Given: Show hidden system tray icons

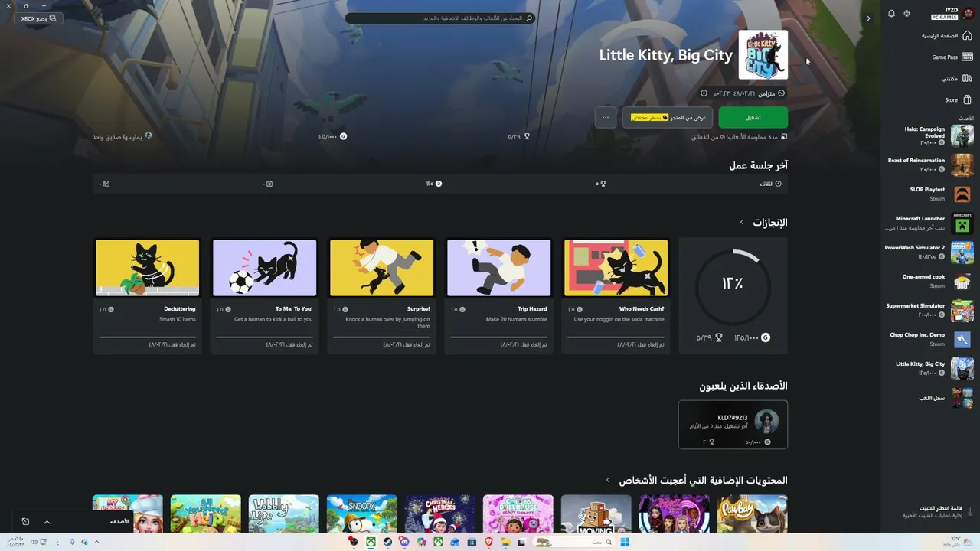Looking at the screenshot, I should 96,542.
